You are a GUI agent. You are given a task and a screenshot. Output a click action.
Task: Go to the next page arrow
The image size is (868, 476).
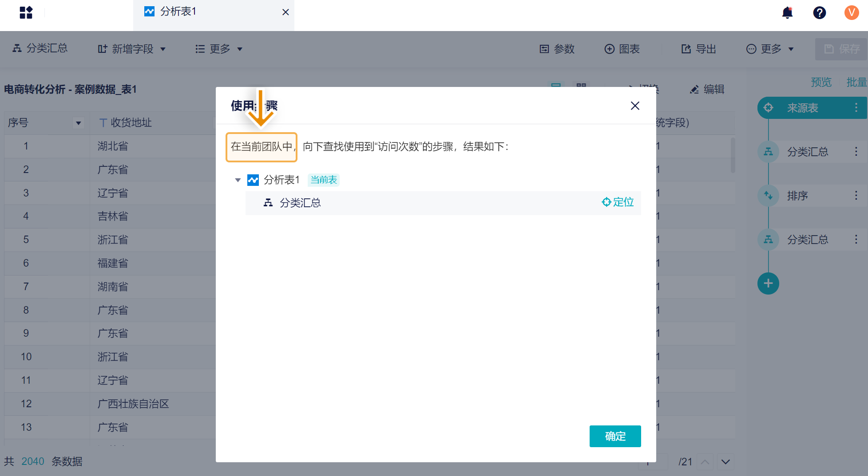tap(725, 462)
